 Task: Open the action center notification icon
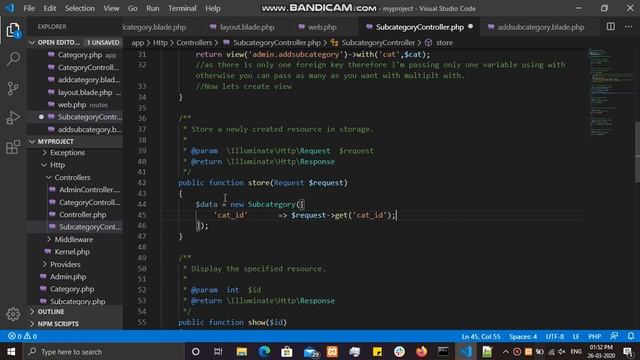coord(629,352)
